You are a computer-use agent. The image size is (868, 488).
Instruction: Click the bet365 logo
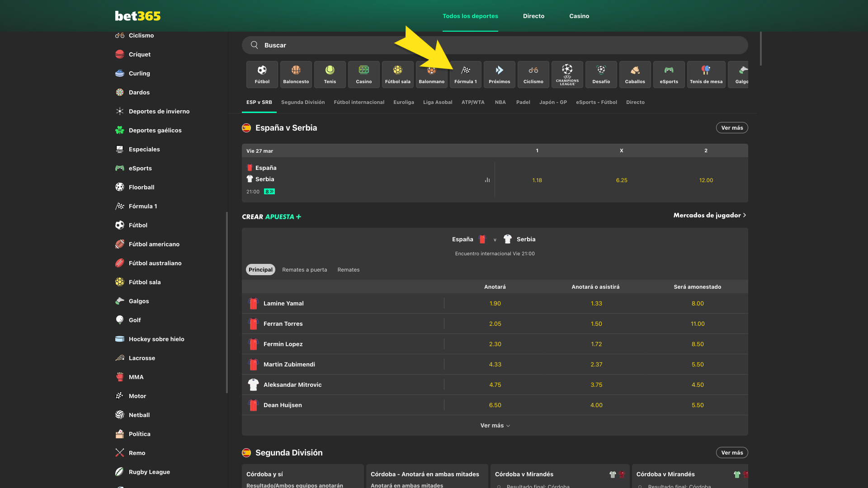[137, 16]
